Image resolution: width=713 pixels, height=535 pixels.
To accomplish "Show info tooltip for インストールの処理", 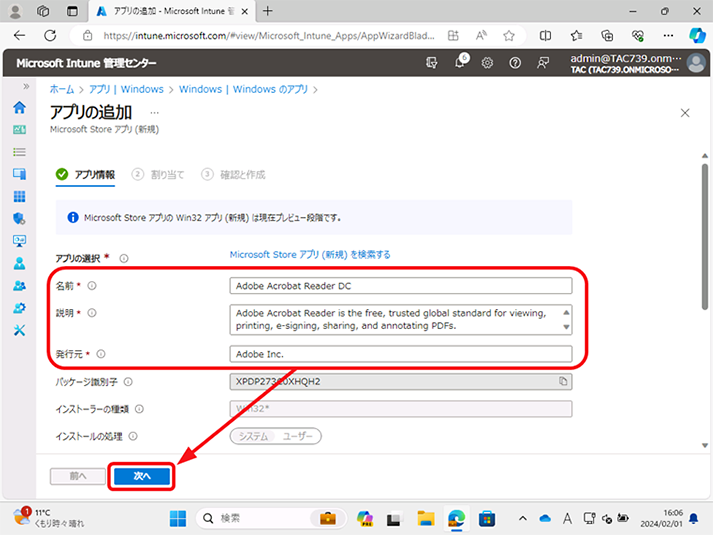I will click(133, 436).
